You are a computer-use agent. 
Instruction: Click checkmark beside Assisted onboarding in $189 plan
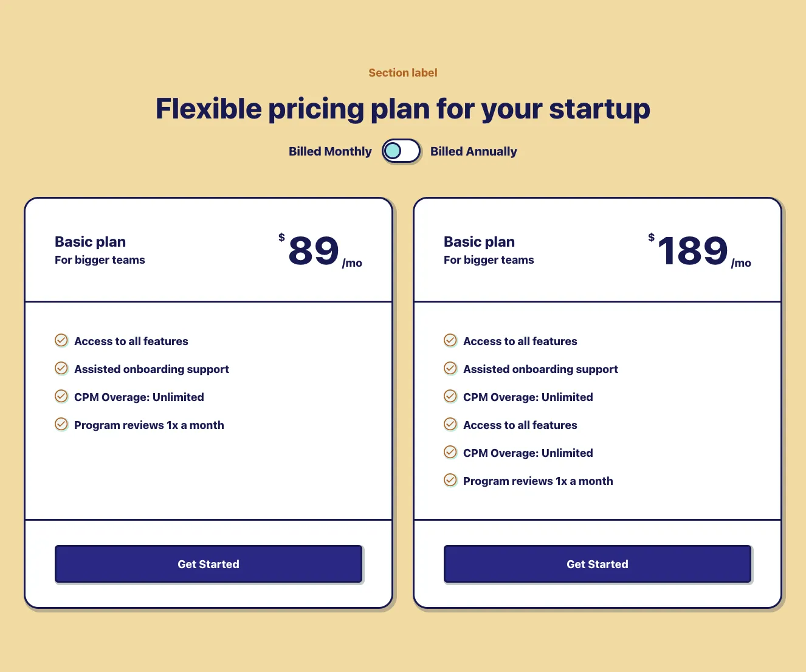[x=450, y=368]
